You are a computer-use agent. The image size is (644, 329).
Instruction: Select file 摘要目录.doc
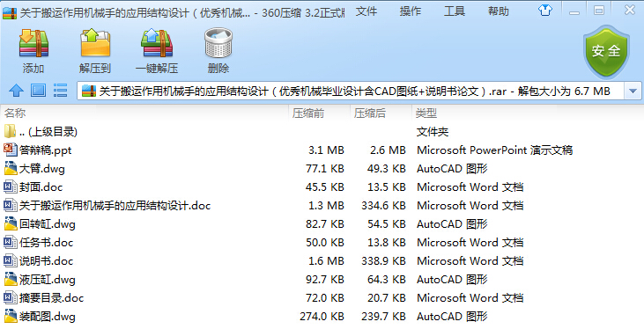tap(51, 298)
